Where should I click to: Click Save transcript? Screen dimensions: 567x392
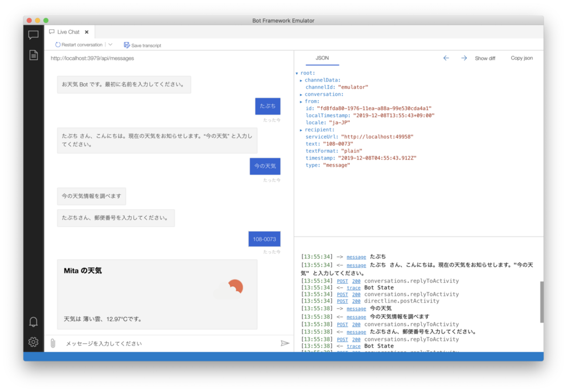[142, 44]
